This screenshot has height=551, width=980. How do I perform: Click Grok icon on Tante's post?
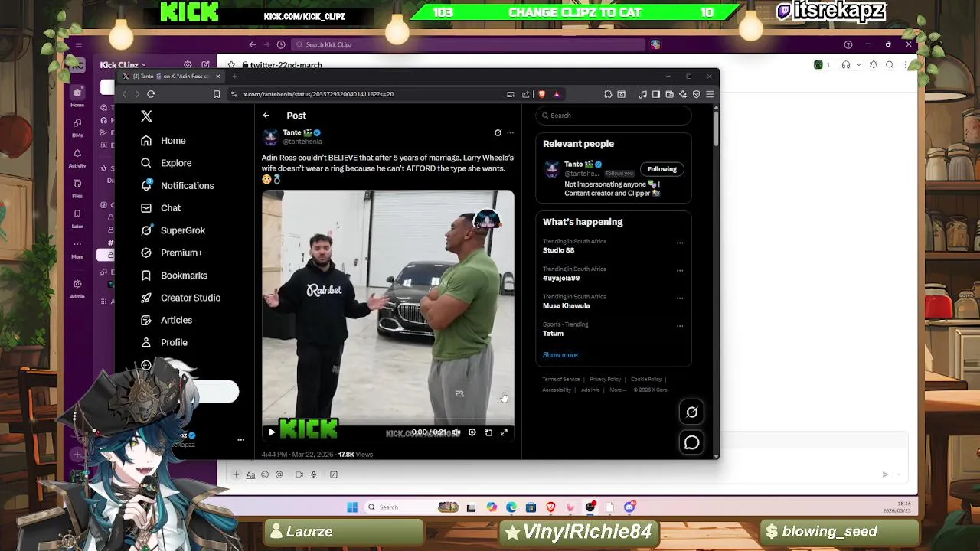[x=498, y=132]
